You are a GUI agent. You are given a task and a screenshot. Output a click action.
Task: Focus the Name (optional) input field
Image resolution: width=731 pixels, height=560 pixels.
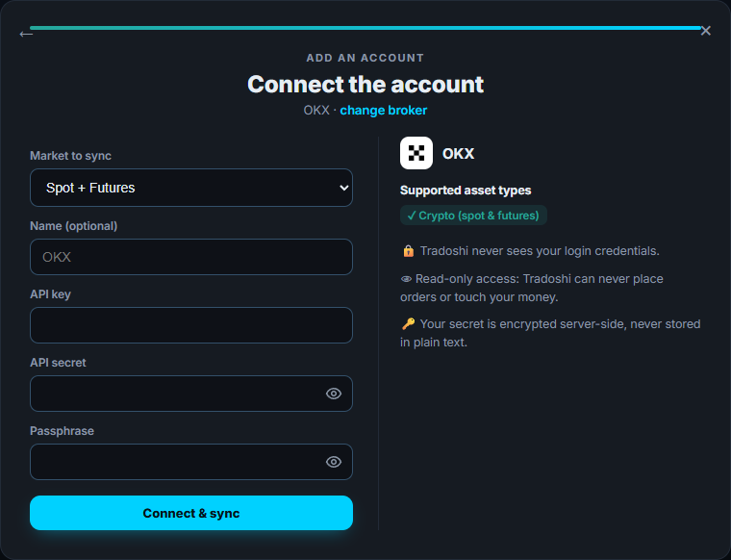191,257
